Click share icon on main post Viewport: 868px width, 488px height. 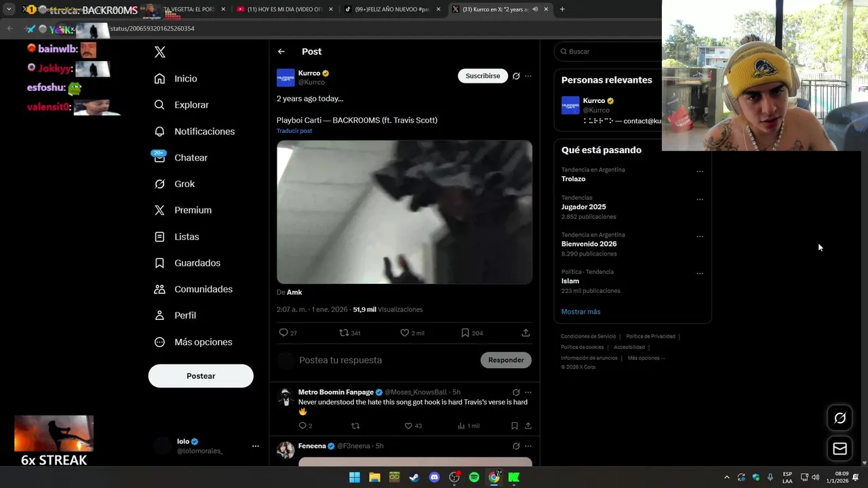coord(526,333)
